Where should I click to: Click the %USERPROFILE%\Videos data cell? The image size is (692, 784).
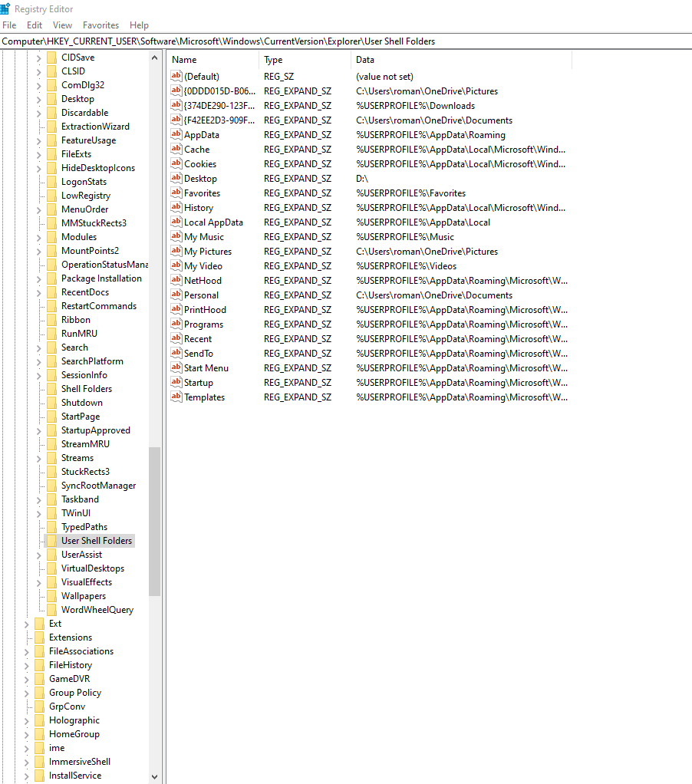point(407,266)
